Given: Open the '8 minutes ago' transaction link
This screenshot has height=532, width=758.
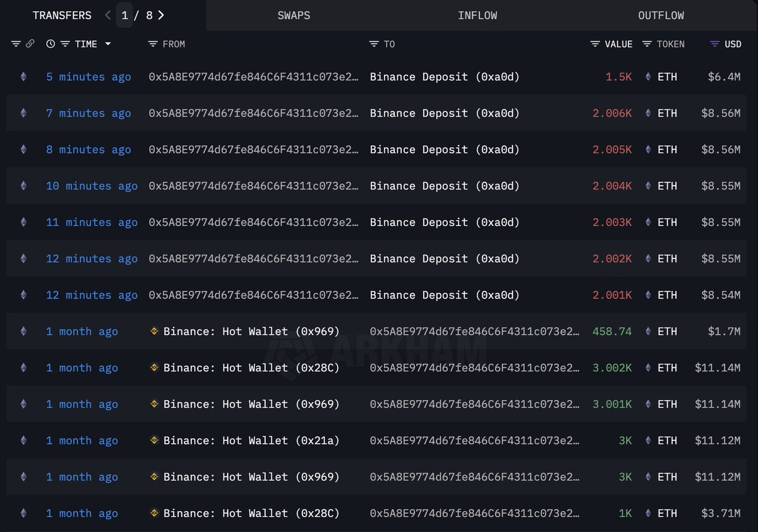Looking at the screenshot, I should point(88,150).
